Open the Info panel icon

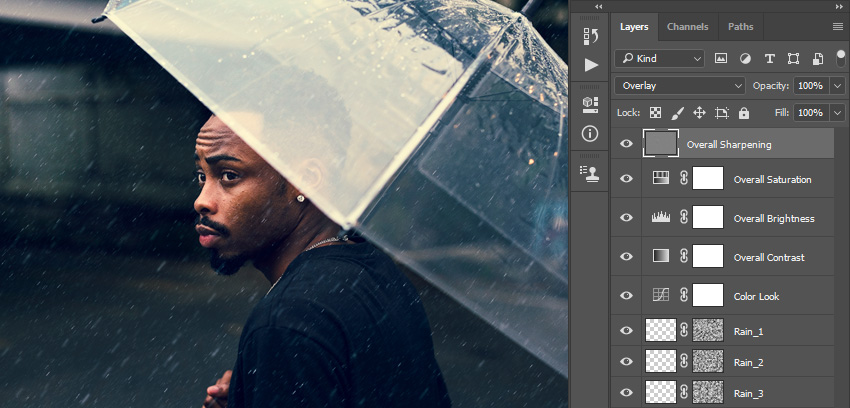[x=590, y=133]
